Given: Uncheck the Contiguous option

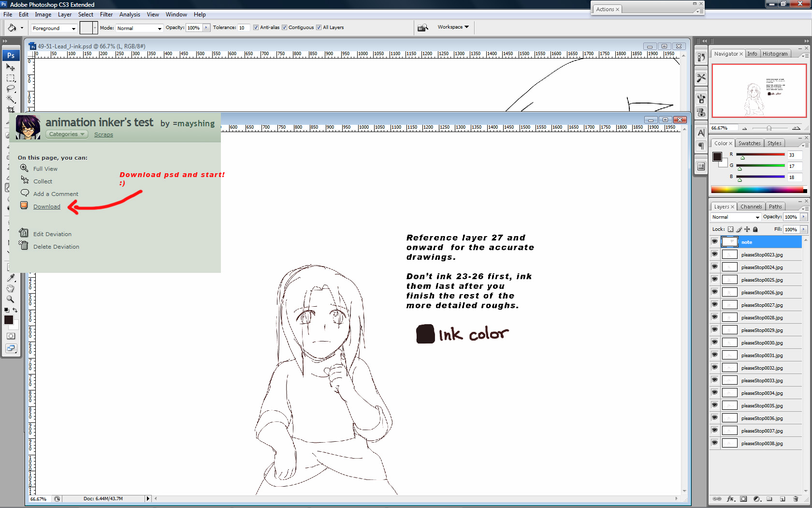Looking at the screenshot, I should point(284,27).
